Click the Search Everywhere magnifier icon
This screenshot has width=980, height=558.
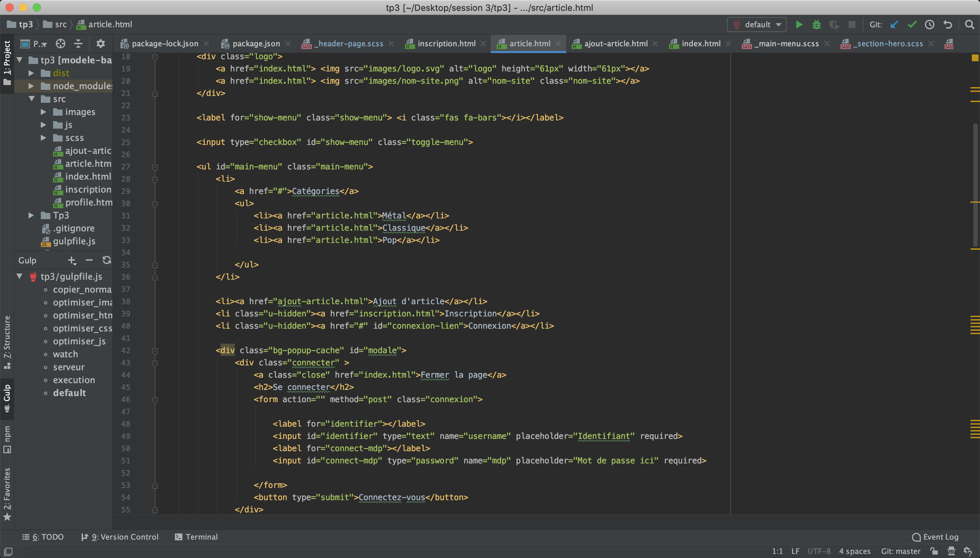tap(970, 24)
